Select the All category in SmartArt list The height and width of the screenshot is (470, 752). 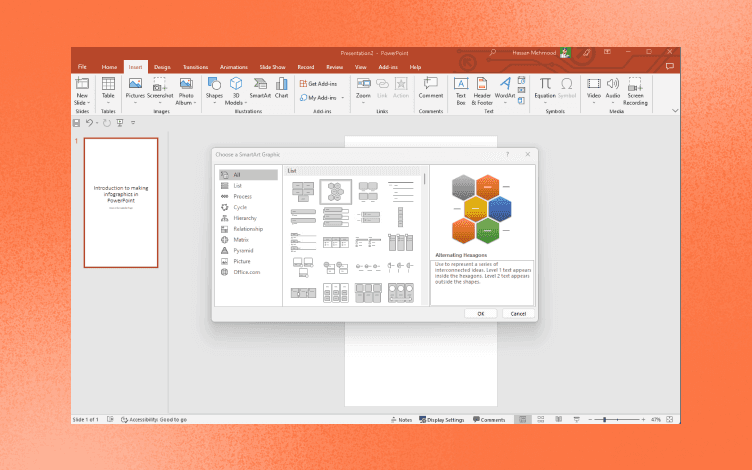tap(248, 175)
